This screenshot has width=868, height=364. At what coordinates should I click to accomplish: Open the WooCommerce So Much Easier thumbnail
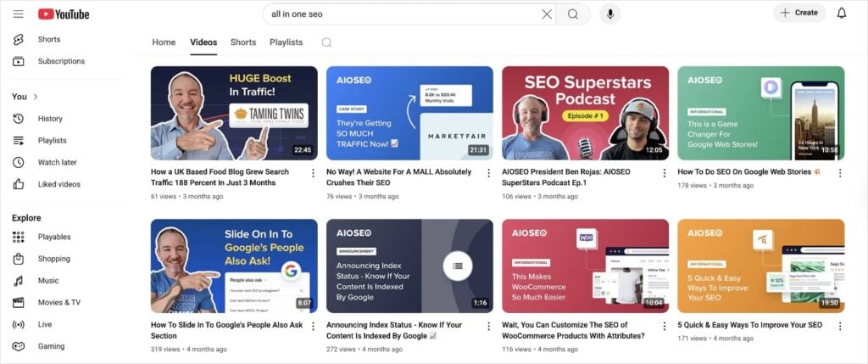(585, 266)
